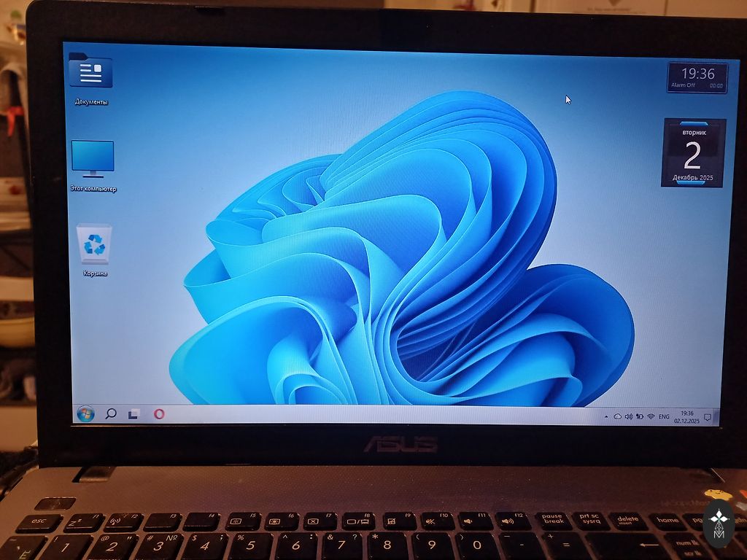Open the Wi-Fi network flyout

[x=650, y=416]
